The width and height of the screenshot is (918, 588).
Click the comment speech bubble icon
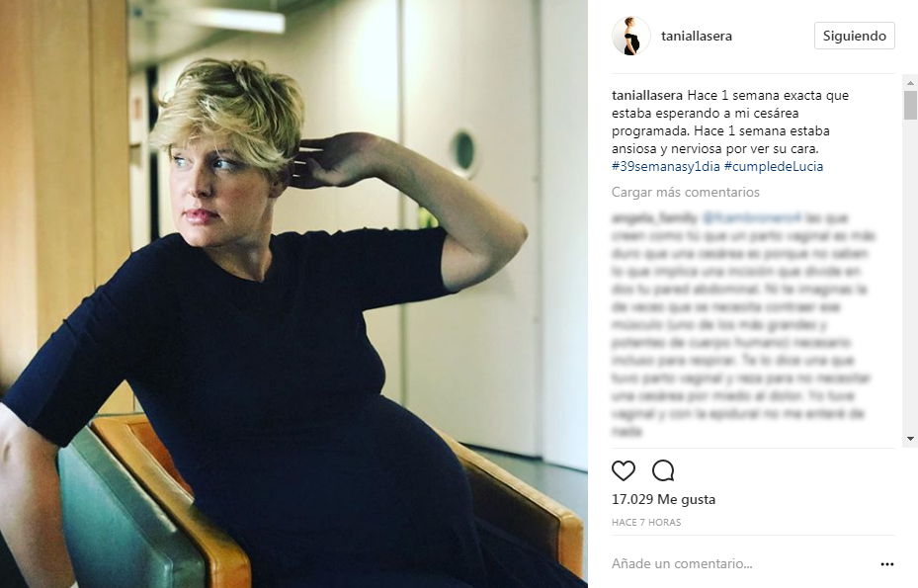663,470
